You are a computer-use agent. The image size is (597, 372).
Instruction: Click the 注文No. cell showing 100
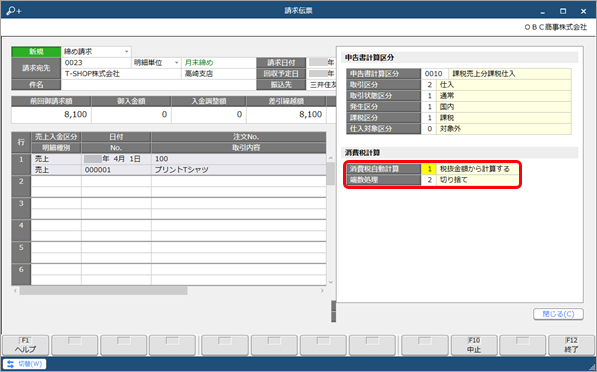[x=238, y=159]
